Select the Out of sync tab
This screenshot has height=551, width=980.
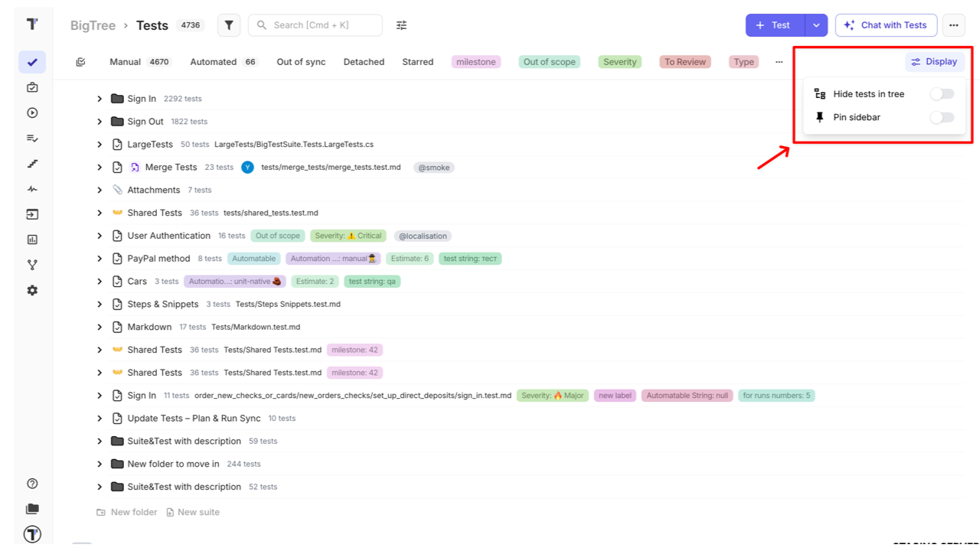point(301,62)
